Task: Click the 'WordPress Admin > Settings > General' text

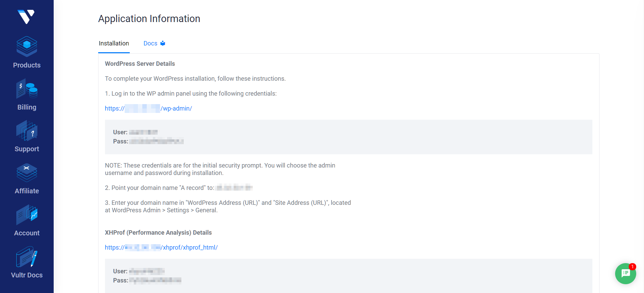Action: 165,210
